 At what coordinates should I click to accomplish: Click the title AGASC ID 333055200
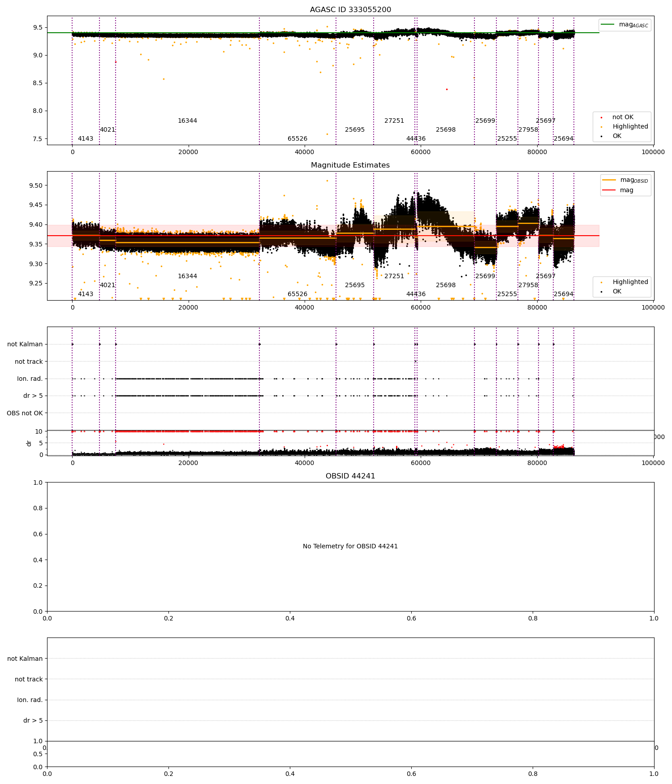[x=350, y=10]
